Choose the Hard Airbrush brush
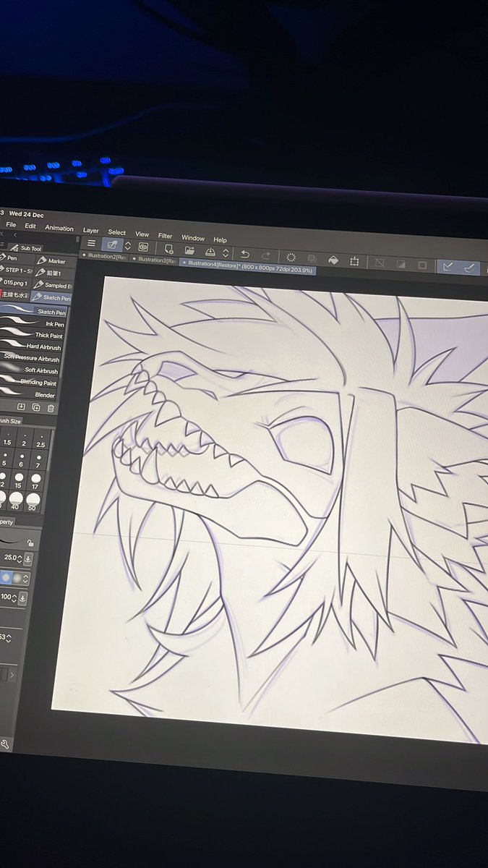This screenshot has height=868, width=488. pyautogui.click(x=31, y=346)
